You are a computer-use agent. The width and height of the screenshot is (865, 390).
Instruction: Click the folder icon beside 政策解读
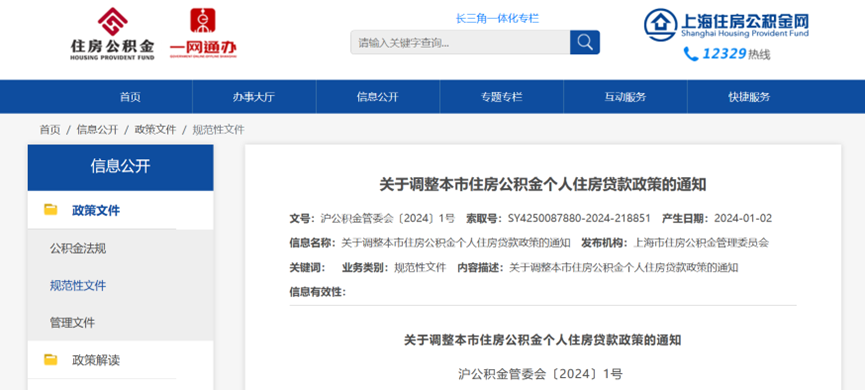[x=51, y=360]
